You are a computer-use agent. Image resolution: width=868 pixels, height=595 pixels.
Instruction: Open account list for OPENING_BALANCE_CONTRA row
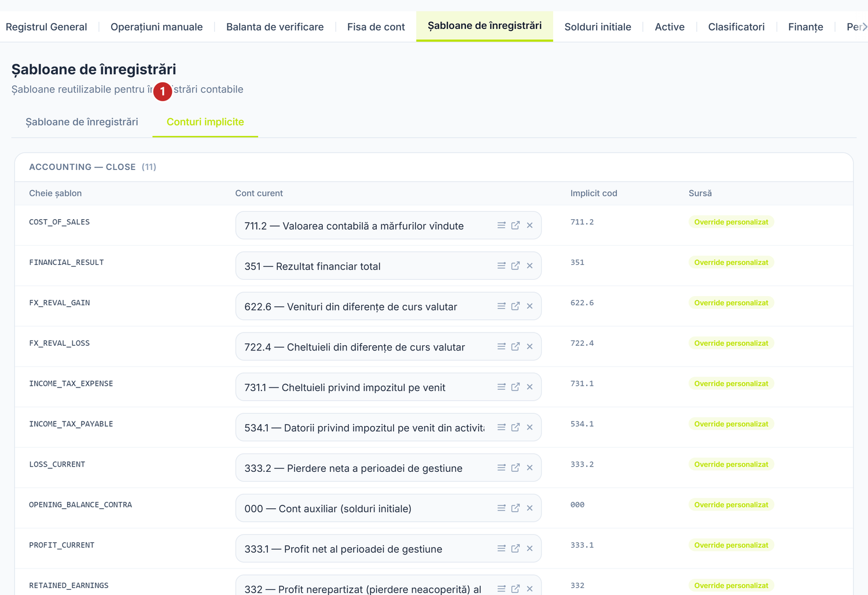coord(501,508)
